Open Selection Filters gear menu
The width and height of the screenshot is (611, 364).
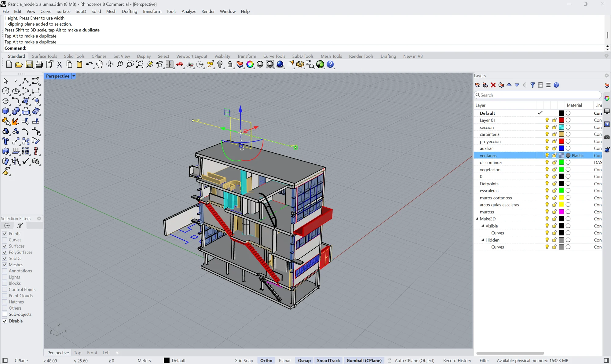(39, 219)
